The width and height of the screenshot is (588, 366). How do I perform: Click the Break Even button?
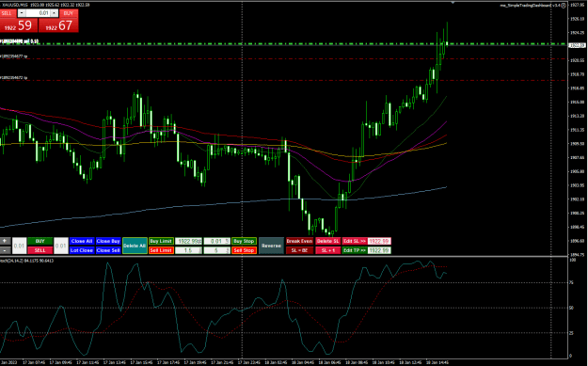pos(299,241)
